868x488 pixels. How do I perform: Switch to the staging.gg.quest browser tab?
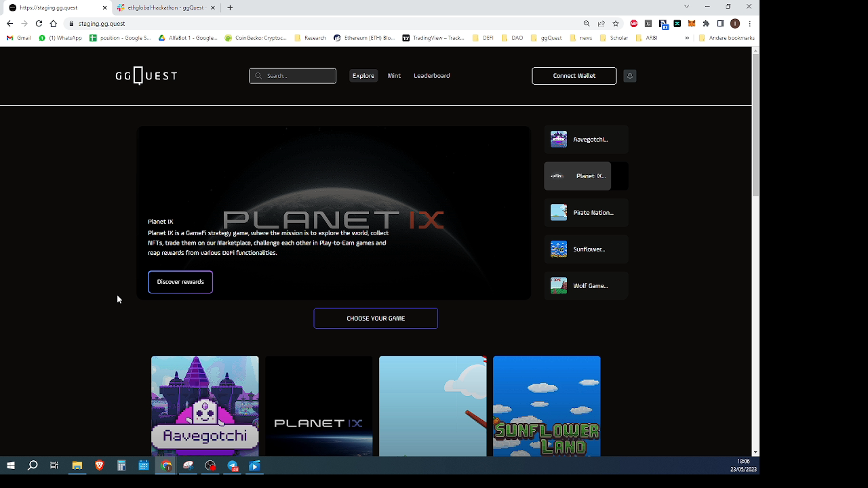tap(57, 7)
